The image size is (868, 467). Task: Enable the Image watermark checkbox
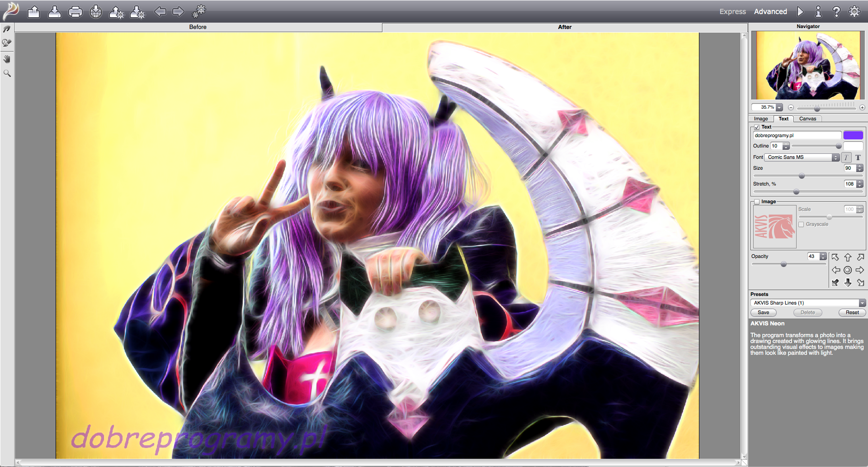tap(757, 202)
